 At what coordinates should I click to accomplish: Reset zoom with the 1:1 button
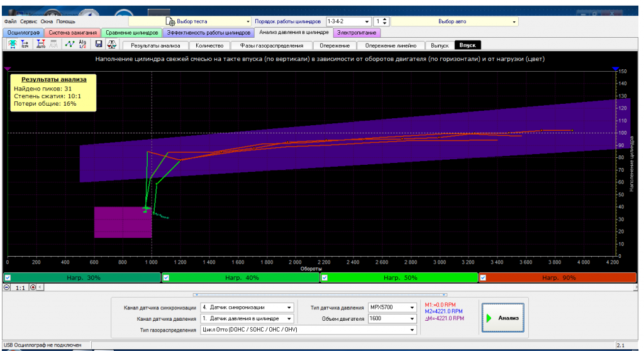click(20, 287)
